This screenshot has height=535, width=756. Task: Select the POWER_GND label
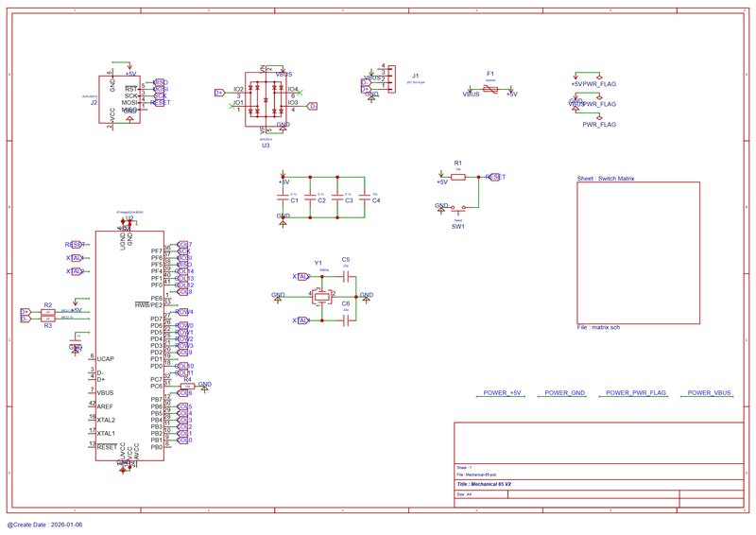pos(564,392)
